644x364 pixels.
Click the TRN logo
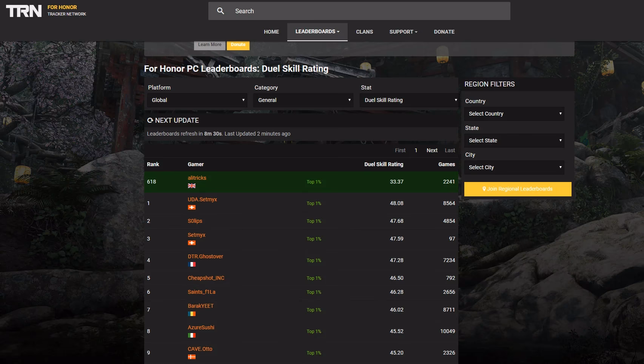[x=24, y=11]
